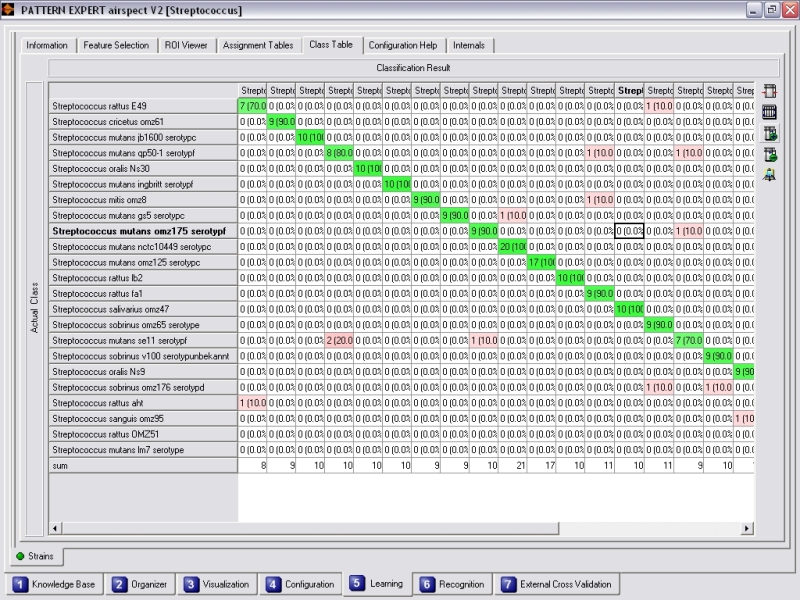Image resolution: width=800 pixels, height=600 pixels.
Task: Select the Assignment Tables tab
Action: (x=258, y=45)
